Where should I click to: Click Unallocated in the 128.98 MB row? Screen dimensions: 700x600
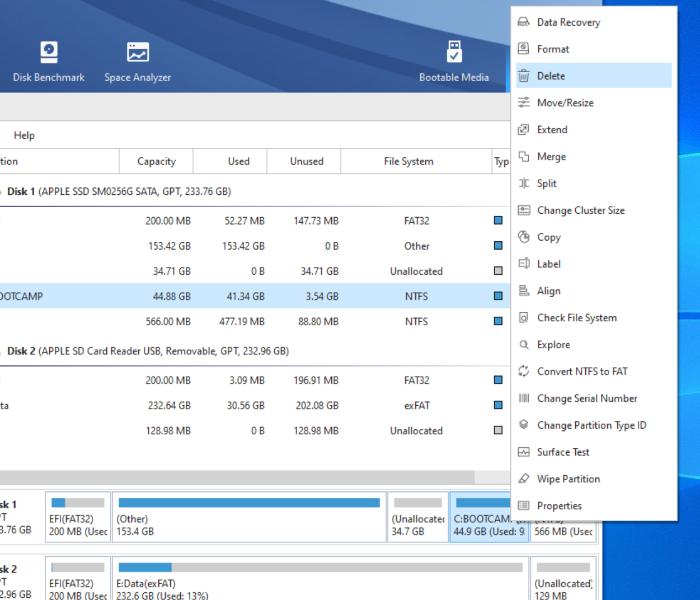[x=416, y=430]
